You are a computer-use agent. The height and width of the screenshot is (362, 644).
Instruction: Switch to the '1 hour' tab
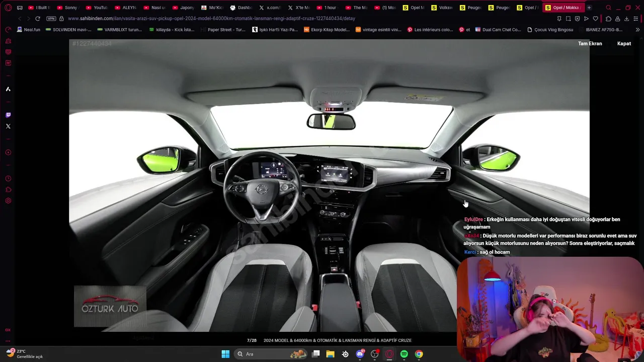point(327,8)
